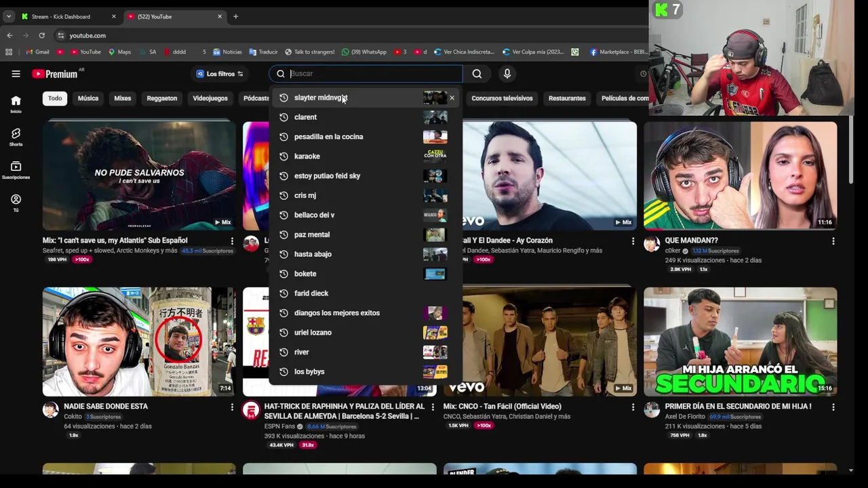Choose the 'pesadilla en la cocina' suggestion

coord(366,137)
